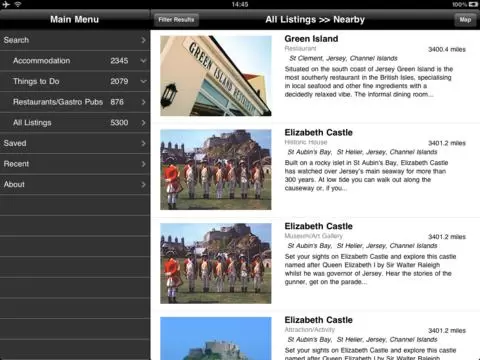This screenshot has height=360, width=480.
Task: Expand the Accommodation dropdown chevron
Action: [x=143, y=61]
